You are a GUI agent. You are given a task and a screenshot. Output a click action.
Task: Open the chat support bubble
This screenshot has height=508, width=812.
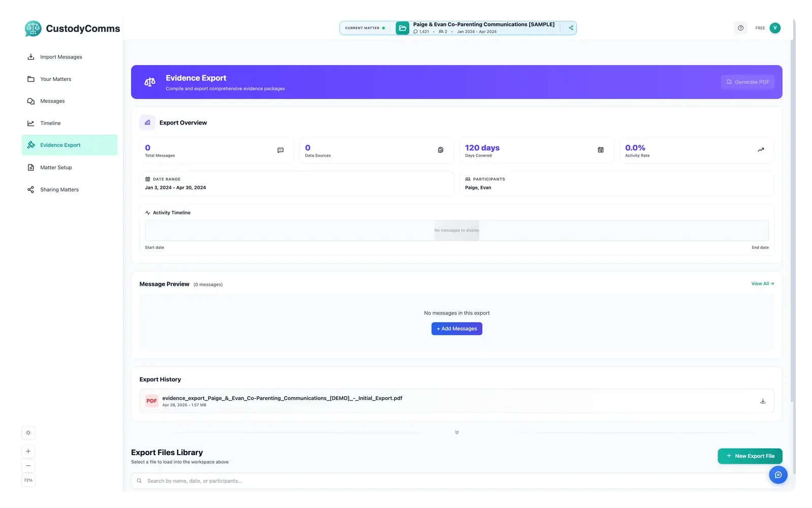(778, 475)
